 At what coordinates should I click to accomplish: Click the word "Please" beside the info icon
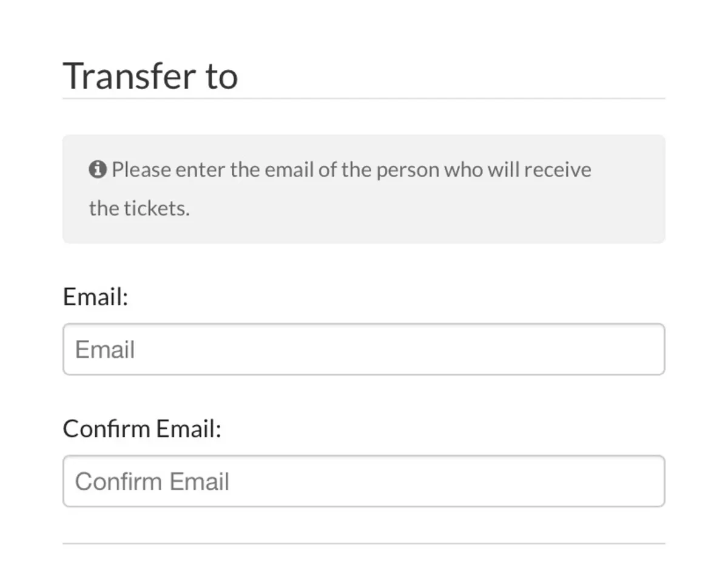click(141, 169)
